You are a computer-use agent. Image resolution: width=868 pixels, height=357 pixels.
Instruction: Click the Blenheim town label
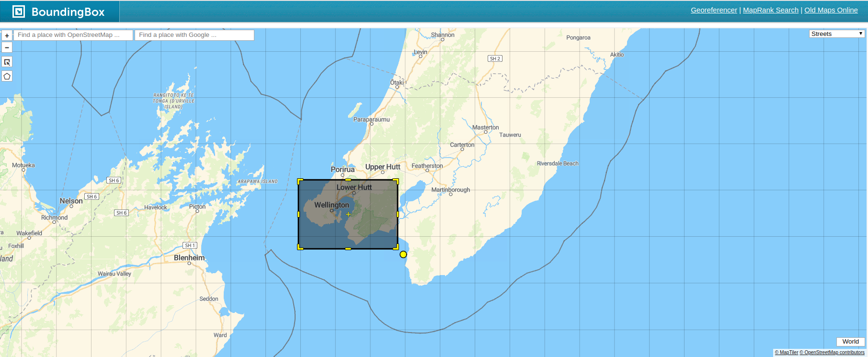(189, 258)
